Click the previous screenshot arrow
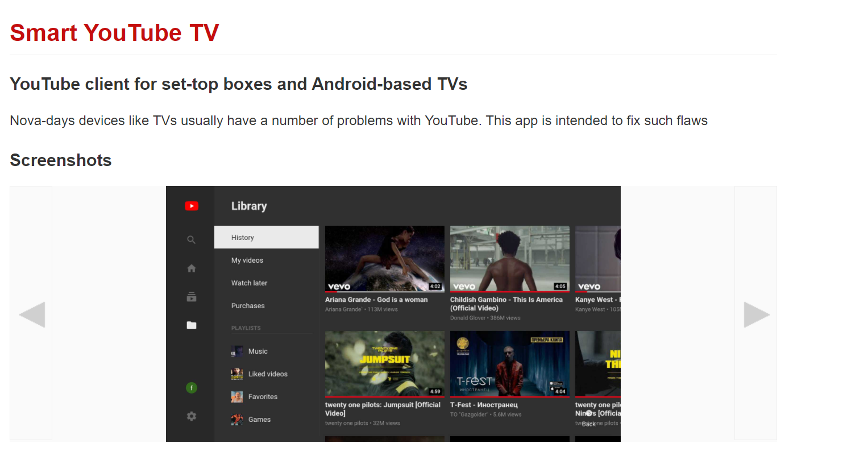The width and height of the screenshot is (868, 460). [x=31, y=314]
